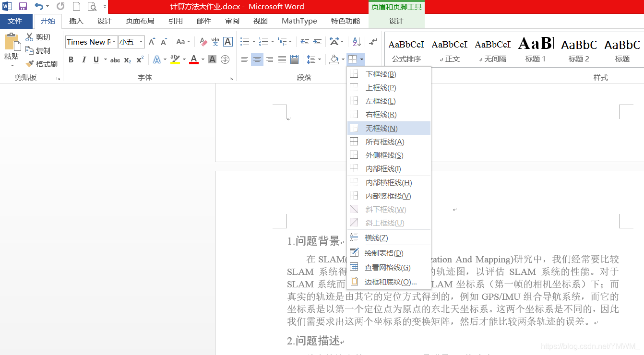Click the Paste clipboard icon

(x=12, y=42)
